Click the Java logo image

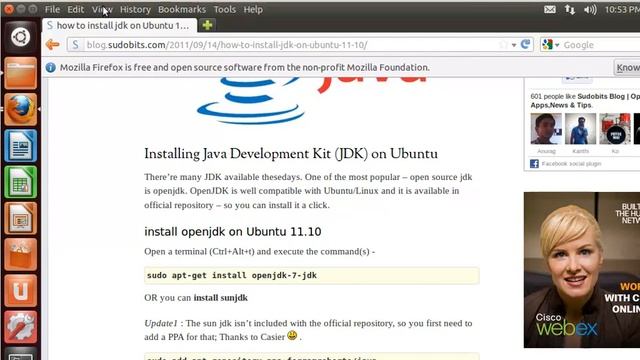(x=312, y=101)
